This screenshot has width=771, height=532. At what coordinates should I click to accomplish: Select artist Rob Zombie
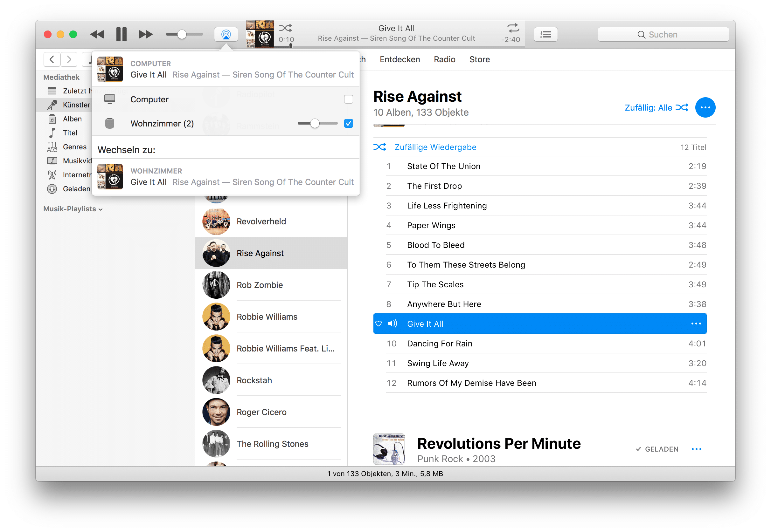coord(271,285)
